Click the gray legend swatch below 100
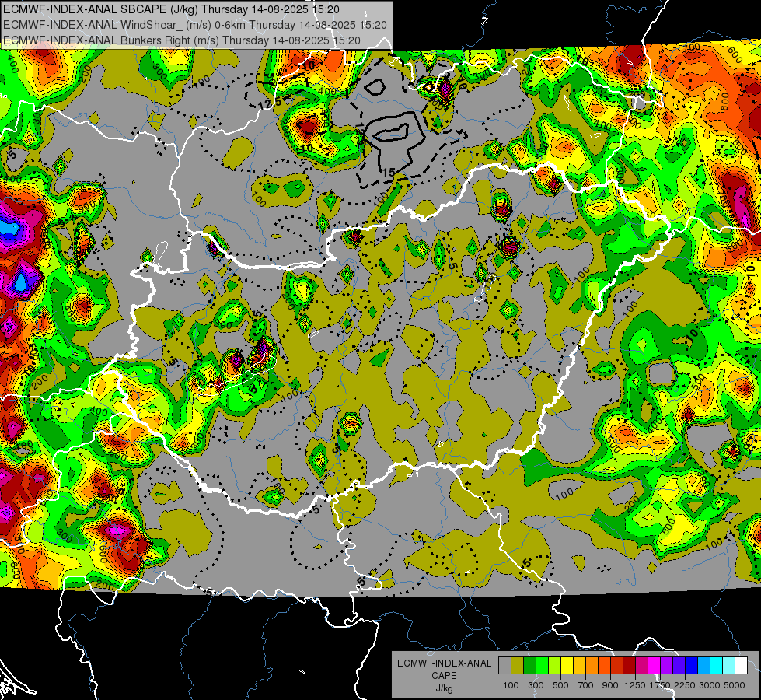Viewport: 761px width, 700px height. click(x=504, y=666)
